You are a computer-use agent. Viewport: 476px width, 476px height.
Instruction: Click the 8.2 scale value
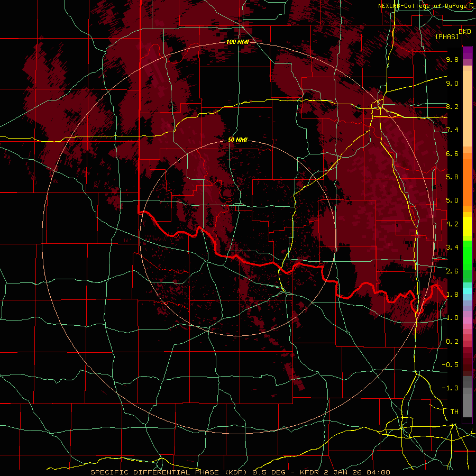(452, 106)
